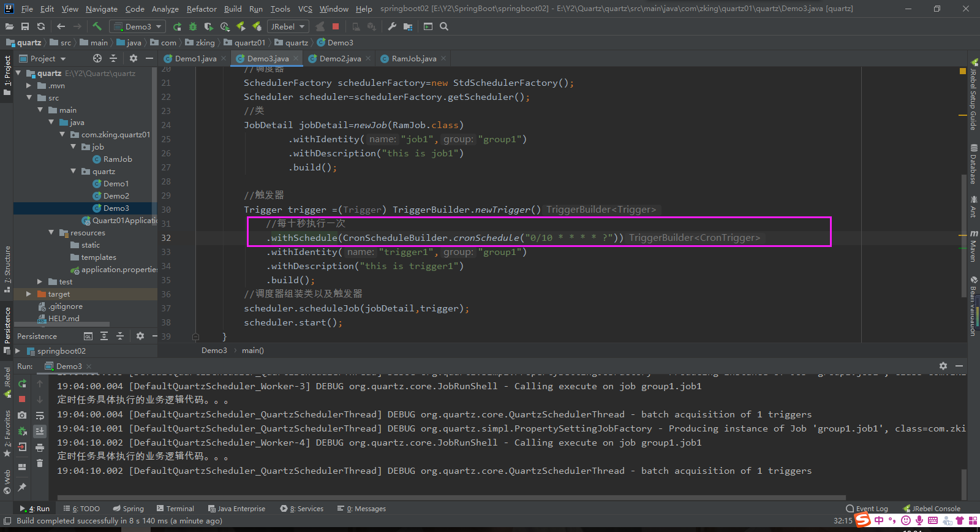Stop the running process from the main toolbar

[336, 26]
